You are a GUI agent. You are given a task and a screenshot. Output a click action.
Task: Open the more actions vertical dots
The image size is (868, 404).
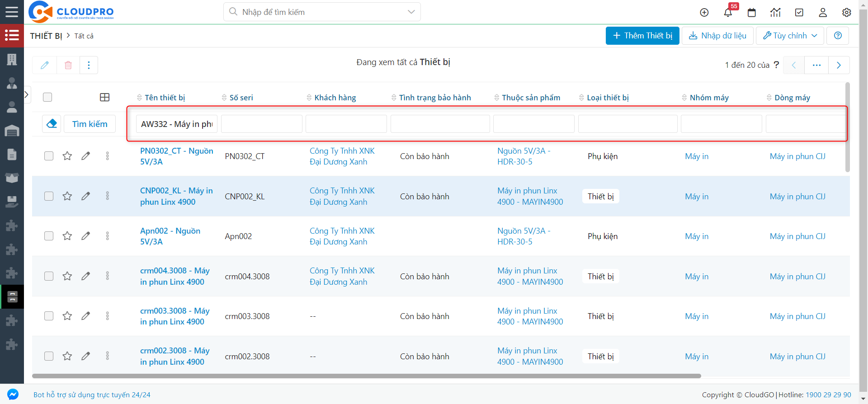89,65
